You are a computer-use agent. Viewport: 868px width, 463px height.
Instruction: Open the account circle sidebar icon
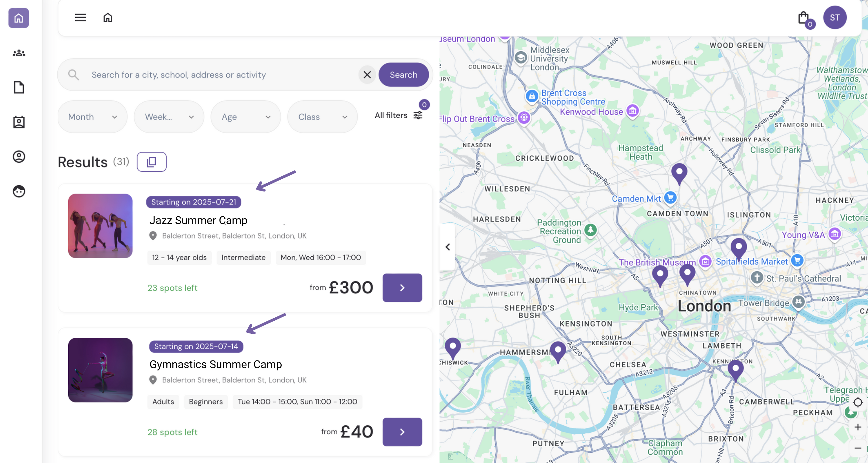pos(19,157)
